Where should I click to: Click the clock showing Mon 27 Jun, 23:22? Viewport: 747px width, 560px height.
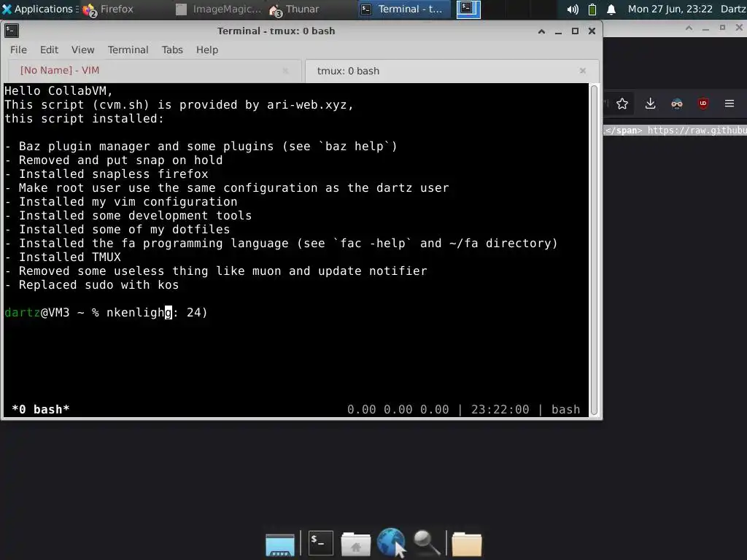[670, 9]
